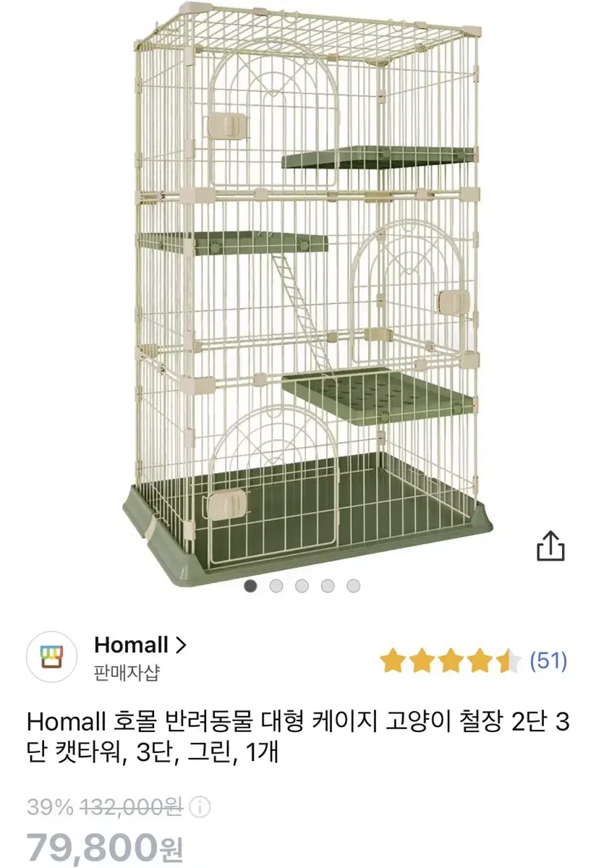Open the Homall store logo icon
This screenshot has width=604, height=868.
click(52, 657)
